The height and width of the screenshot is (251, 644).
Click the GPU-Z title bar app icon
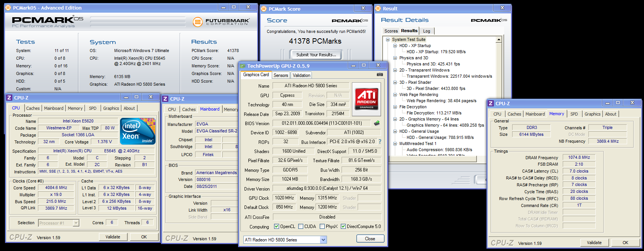pos(243,66)
